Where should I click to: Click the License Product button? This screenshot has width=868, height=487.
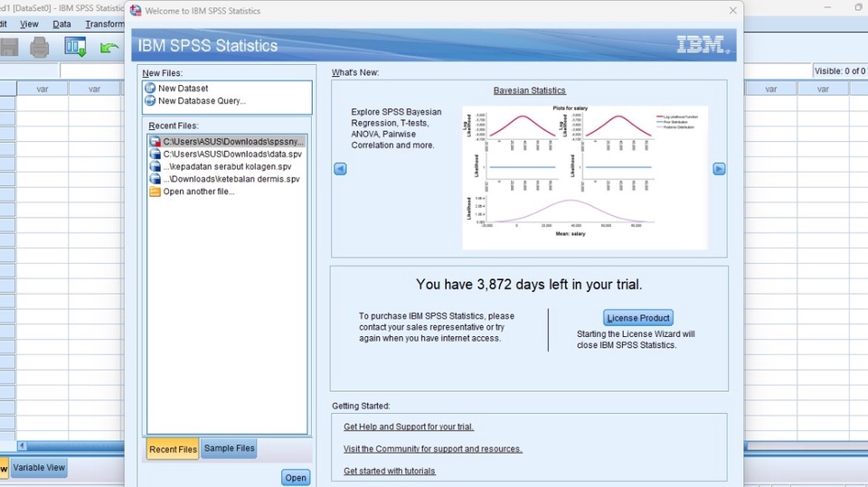[638, 318]
